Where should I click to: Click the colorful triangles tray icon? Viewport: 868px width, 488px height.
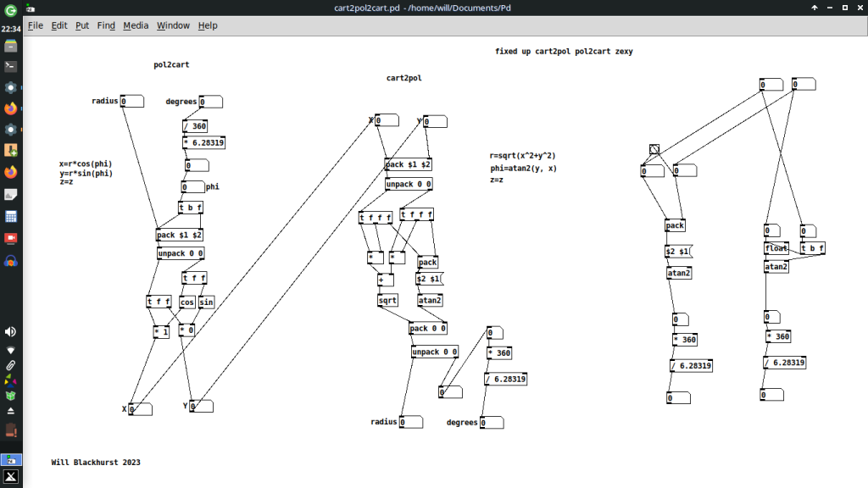[x=10, y=380]
